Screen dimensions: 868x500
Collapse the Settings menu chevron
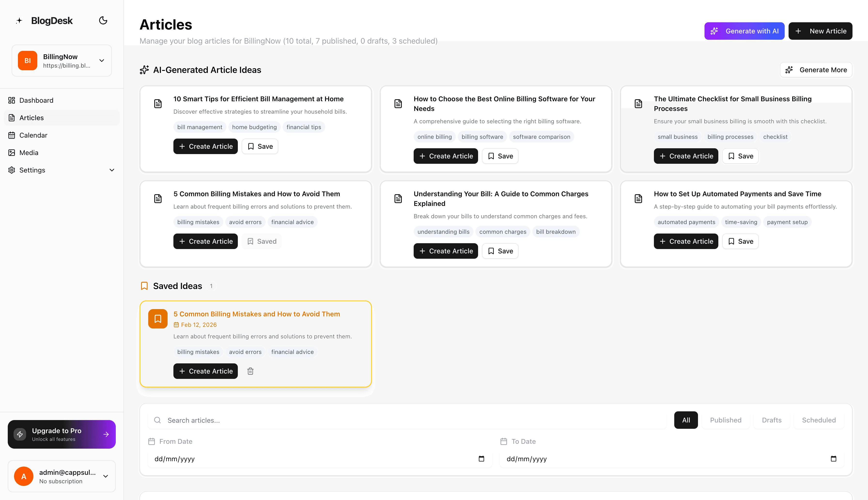point(112,170)
